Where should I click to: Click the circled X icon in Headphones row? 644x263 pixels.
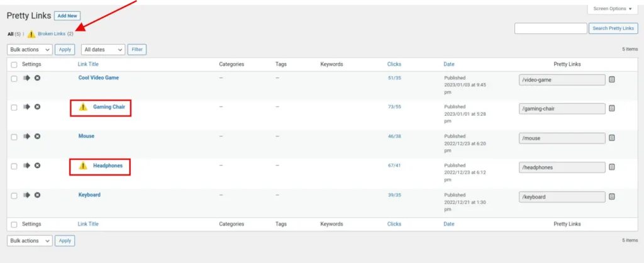(x=37, y=165)
